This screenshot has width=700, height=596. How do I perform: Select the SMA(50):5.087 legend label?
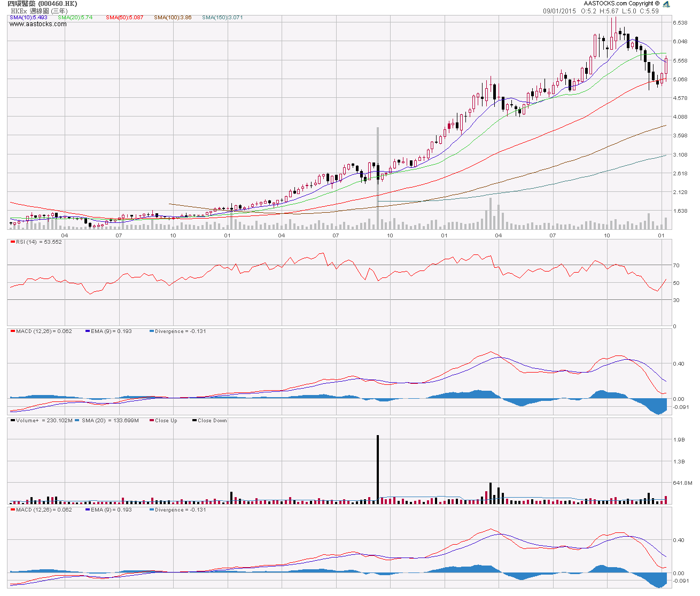[x=125, y=18]
